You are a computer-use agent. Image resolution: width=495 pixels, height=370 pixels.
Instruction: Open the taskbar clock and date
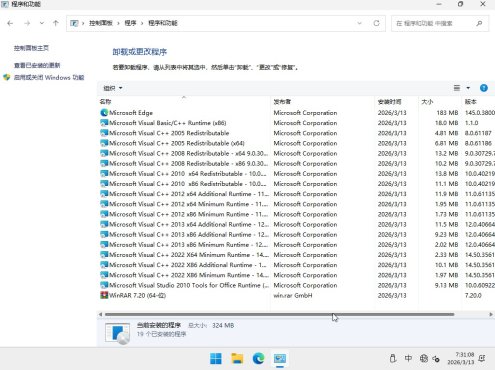[461, 358]
